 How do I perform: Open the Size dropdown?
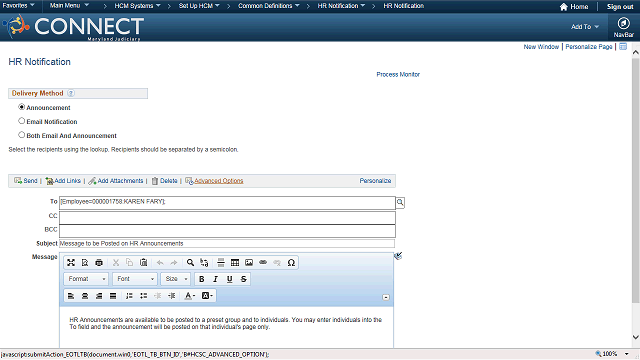tap(176, 279)
